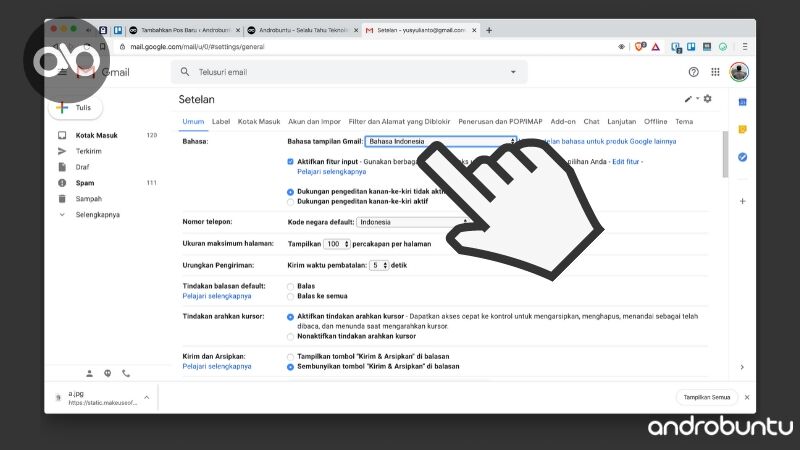Open a new browser tab

(489, 30)
